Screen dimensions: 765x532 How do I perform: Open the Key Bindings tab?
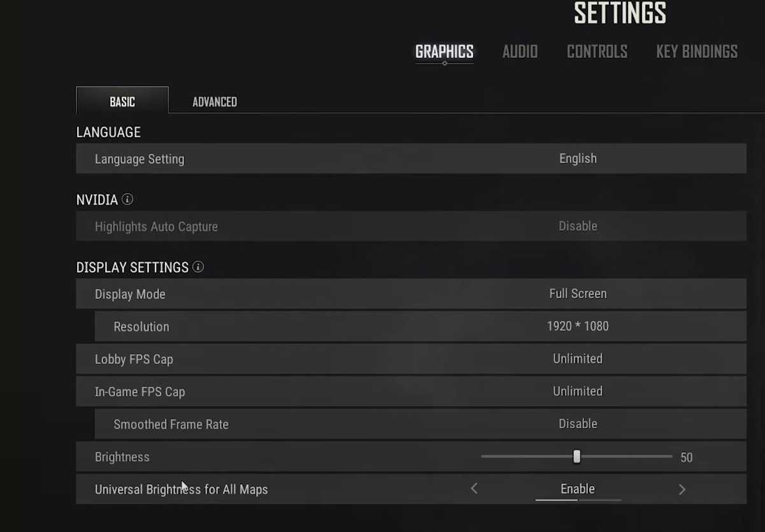coord(697,52)
